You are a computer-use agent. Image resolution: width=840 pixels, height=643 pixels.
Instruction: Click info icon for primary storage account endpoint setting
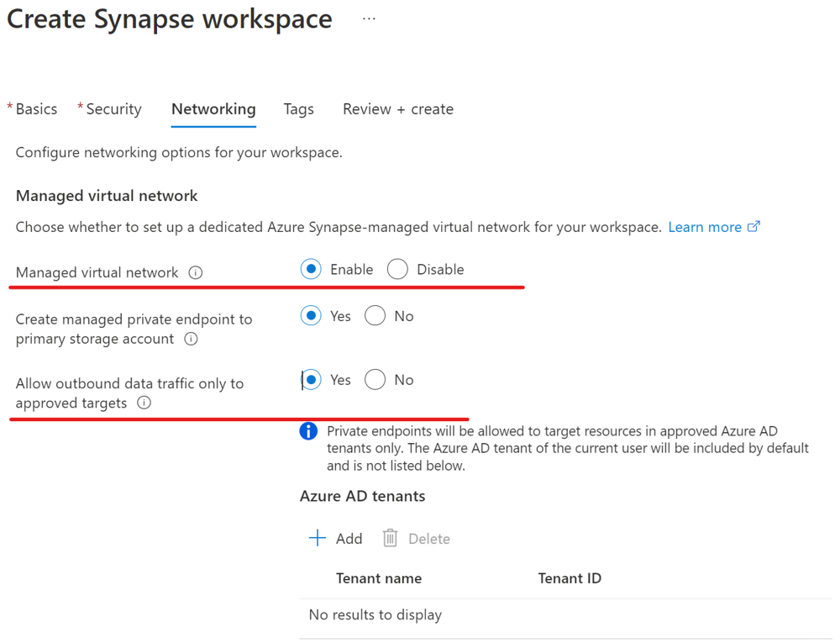pos(191,339)
